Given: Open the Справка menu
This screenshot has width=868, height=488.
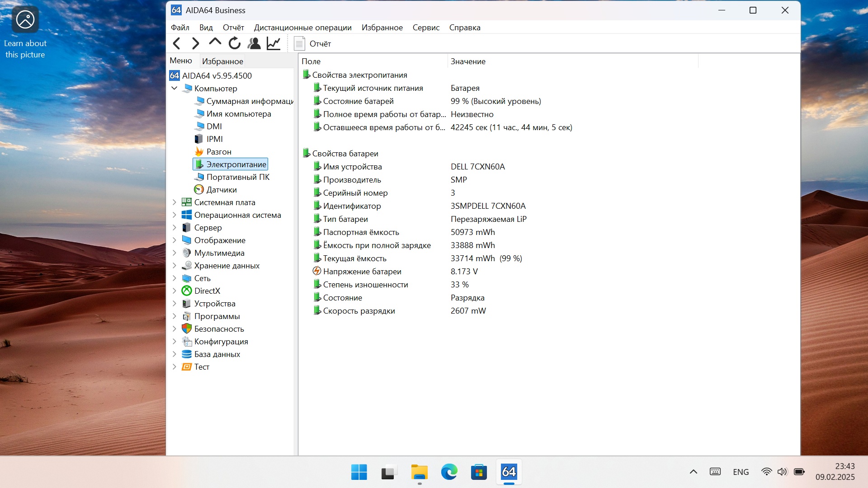Looking at the screenshot, I should tap(465, 28).
